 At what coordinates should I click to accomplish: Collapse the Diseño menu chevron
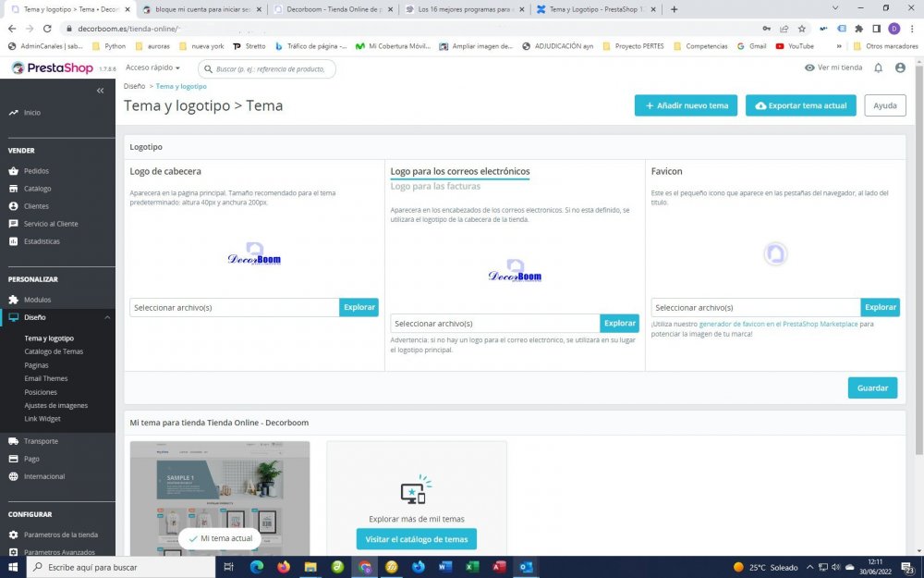[x=107, y=317]
